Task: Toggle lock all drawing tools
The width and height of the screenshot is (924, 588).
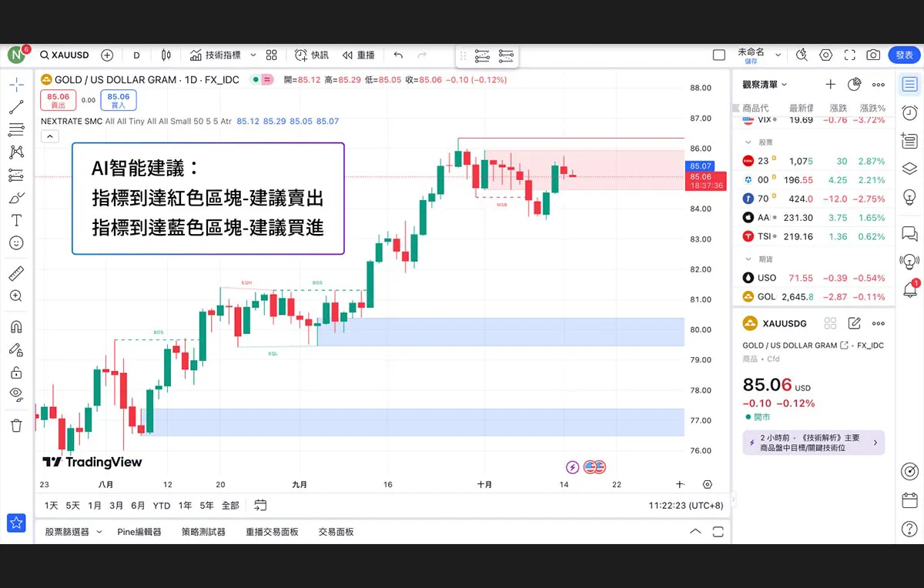Action: point(16,373)
